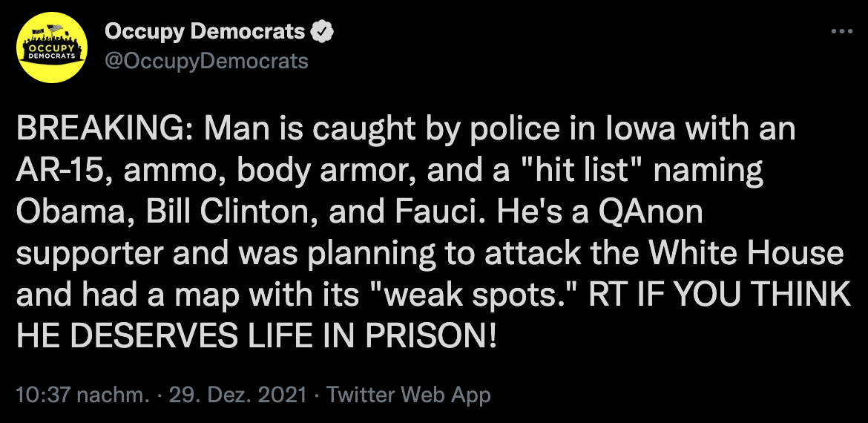Click the AR-15 text in the tweet
Viewport: 868px width, 423px height.
click(x=65, y=171)
